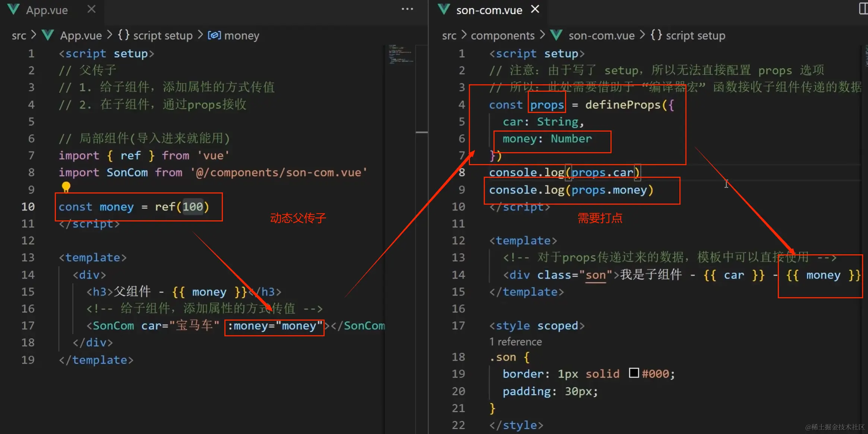Click the minimap in the App.vue editor
Image resolution: width=868 pixels, height=434 pixels.
pos(400,54)
